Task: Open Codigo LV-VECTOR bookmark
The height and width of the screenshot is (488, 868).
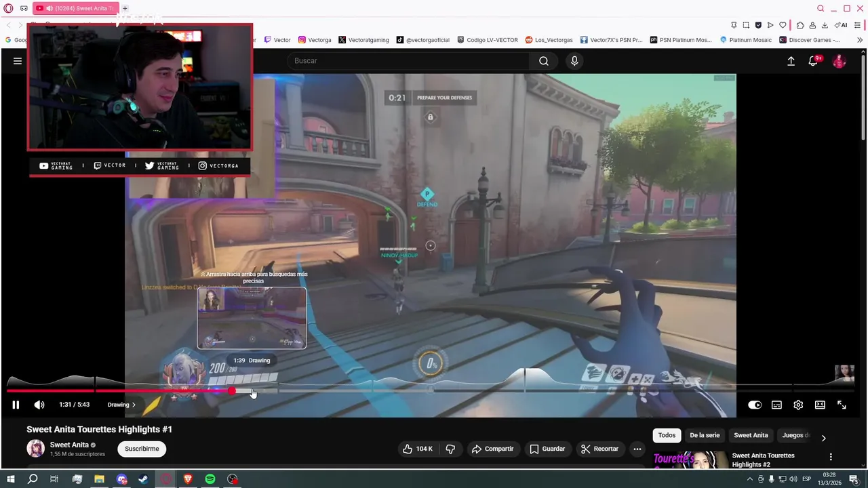Action: pos(488,40)
